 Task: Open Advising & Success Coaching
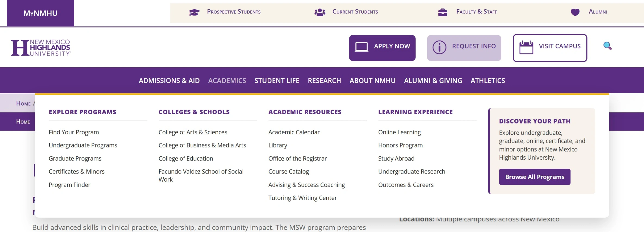tap(307, 185)
